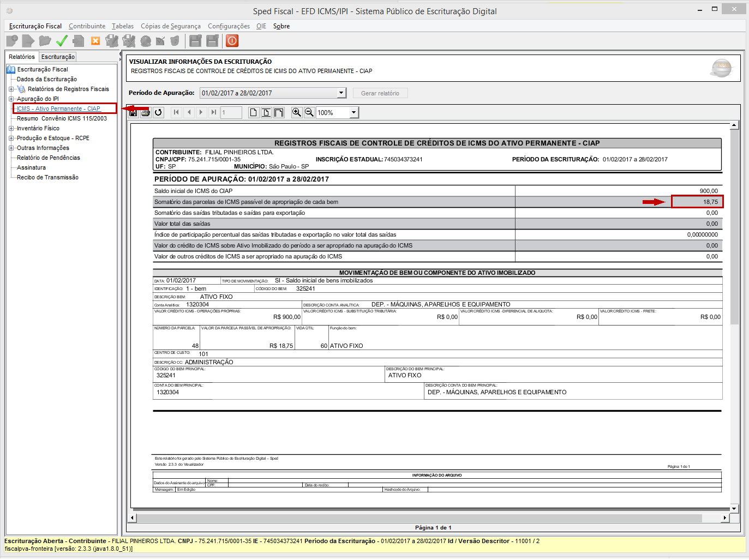This screenshot has height=560, width=749.
Task: Expand Produção e Estoque - RCPE node
Action: (11, 138)
